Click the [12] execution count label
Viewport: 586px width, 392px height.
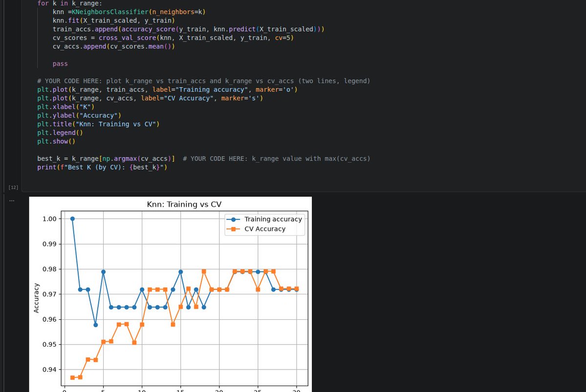click(x=13, y=187)
